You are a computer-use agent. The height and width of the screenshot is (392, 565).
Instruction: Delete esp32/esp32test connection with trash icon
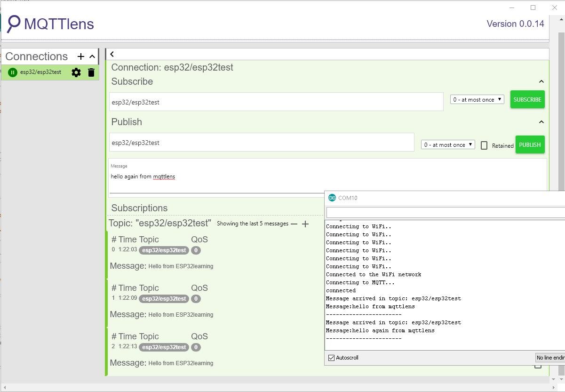point(91,72)
